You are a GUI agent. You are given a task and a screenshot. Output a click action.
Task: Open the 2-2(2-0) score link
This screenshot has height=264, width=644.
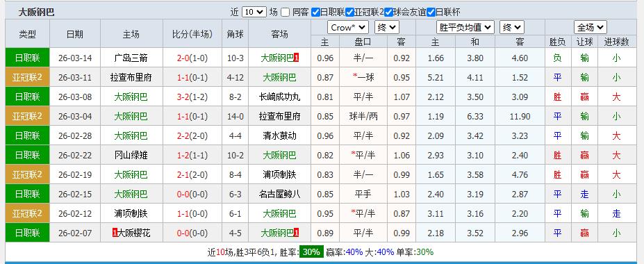192,136
